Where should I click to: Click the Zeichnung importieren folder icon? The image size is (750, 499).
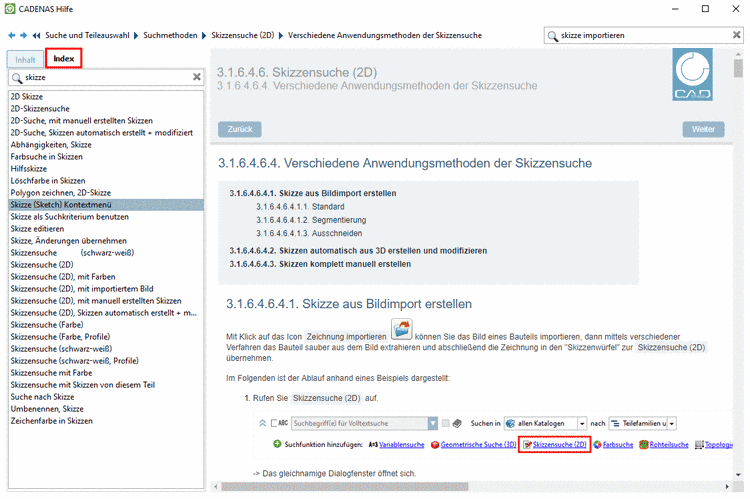pos(402,329)
